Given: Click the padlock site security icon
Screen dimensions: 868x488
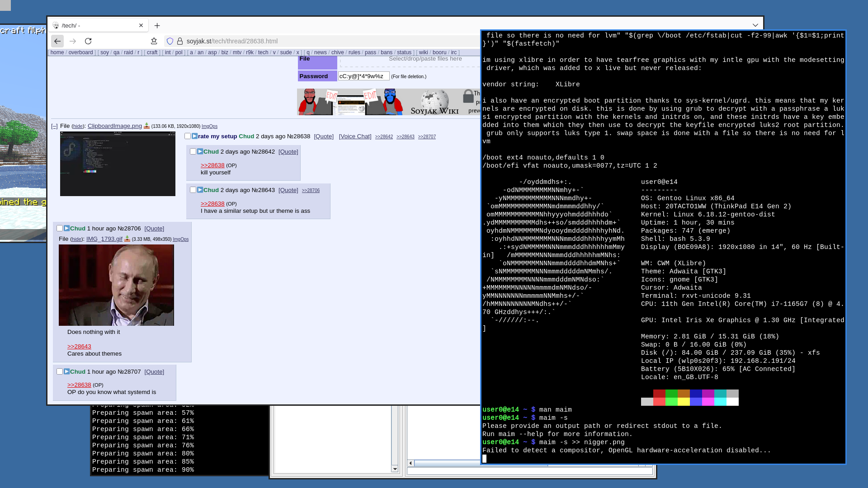Looking at the screenshot, I should point(180,41).
